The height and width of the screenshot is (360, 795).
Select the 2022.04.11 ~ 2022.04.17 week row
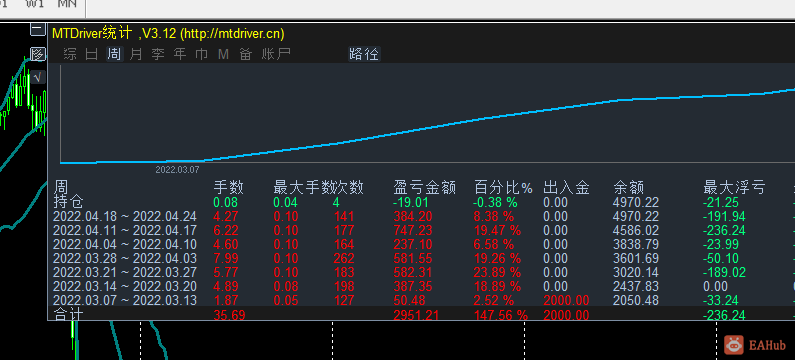421,231
